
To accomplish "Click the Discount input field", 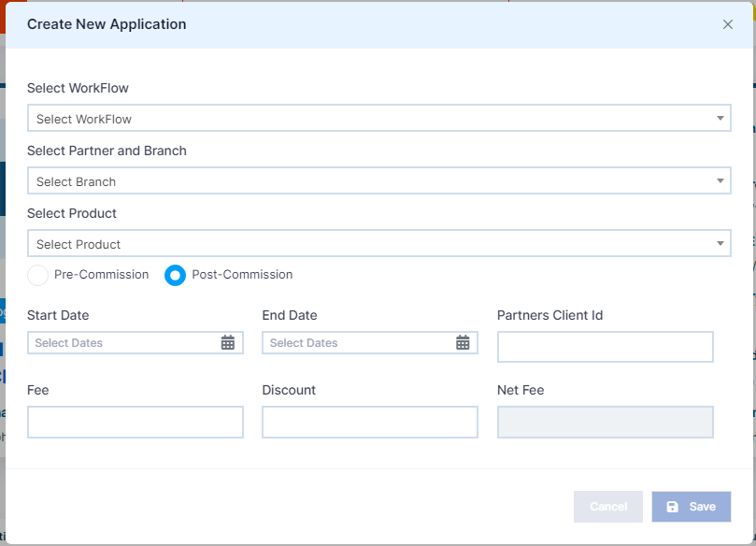I will point(370,422).
